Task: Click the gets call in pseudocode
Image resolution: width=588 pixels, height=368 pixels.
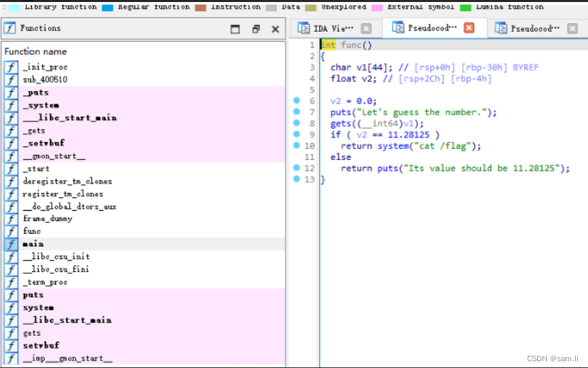Action: click(341, 123)
